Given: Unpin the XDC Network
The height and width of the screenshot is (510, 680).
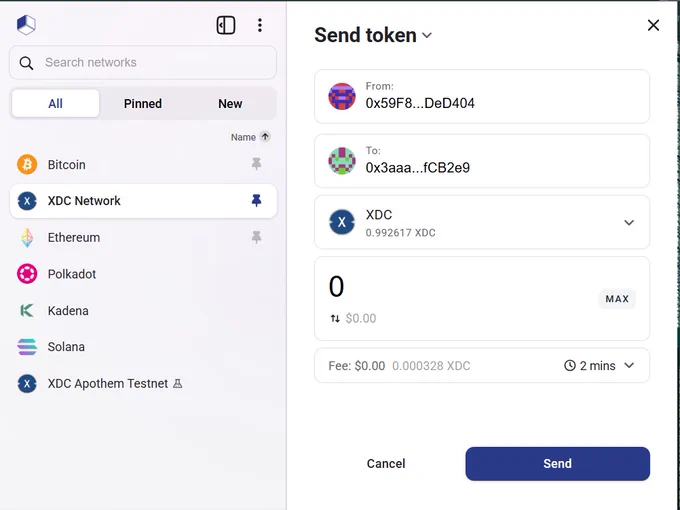Looking at the screenshot, I should pyautogui.click(x=256, y=200).
